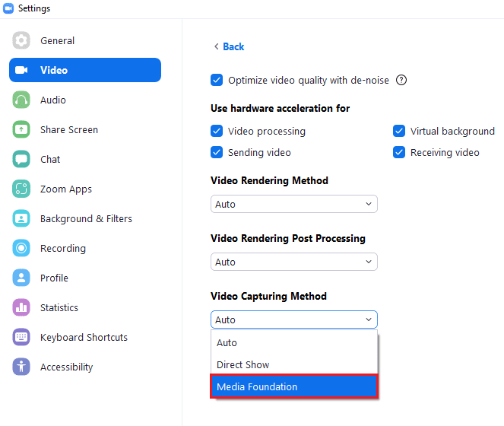
Task: Select the Share Screen icon
Action: 21,129
